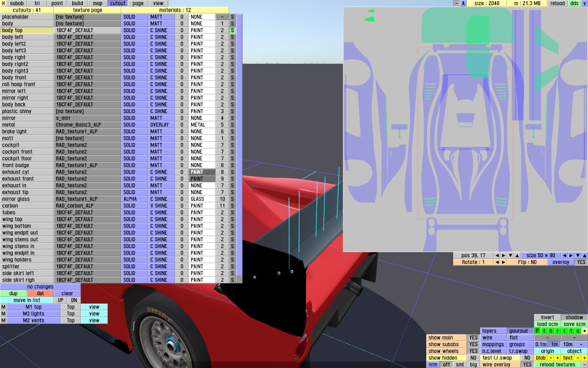Select the green P view button

tap(537, 331)
